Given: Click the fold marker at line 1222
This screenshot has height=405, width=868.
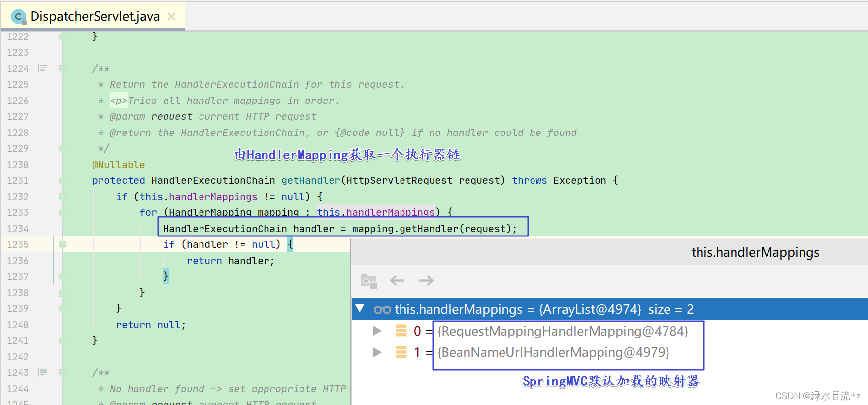Looking at the screenshot, I should 62,36.
